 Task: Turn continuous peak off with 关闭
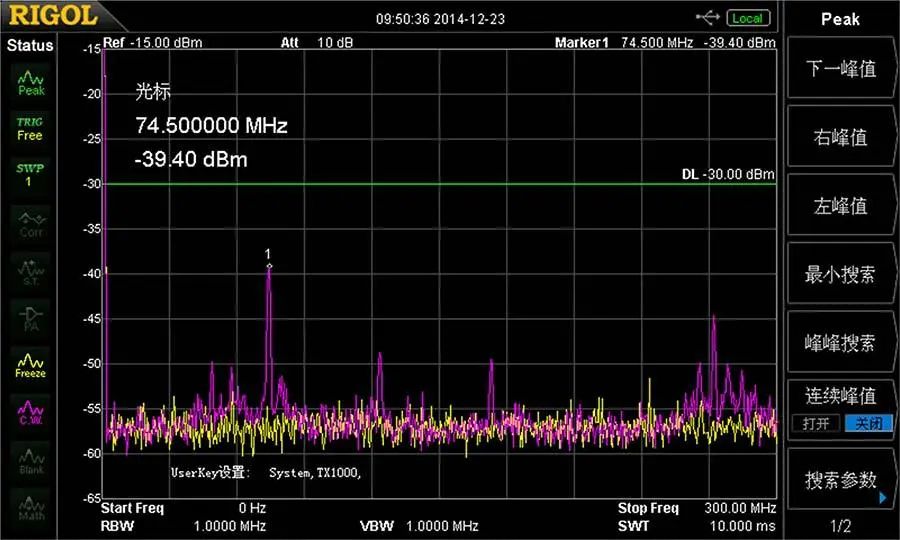868,424
